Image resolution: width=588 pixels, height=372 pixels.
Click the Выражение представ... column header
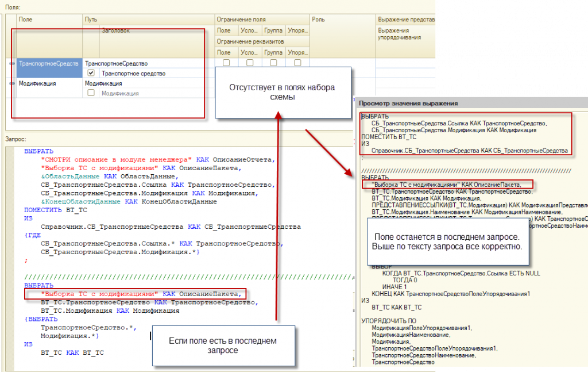(x=406, y=20)
